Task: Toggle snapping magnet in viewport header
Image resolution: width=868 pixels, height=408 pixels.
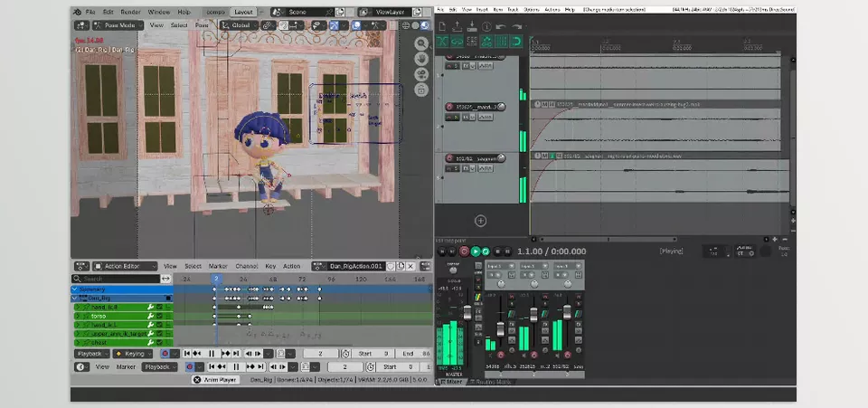Action: pyautogui.click(x=284, y=25)
